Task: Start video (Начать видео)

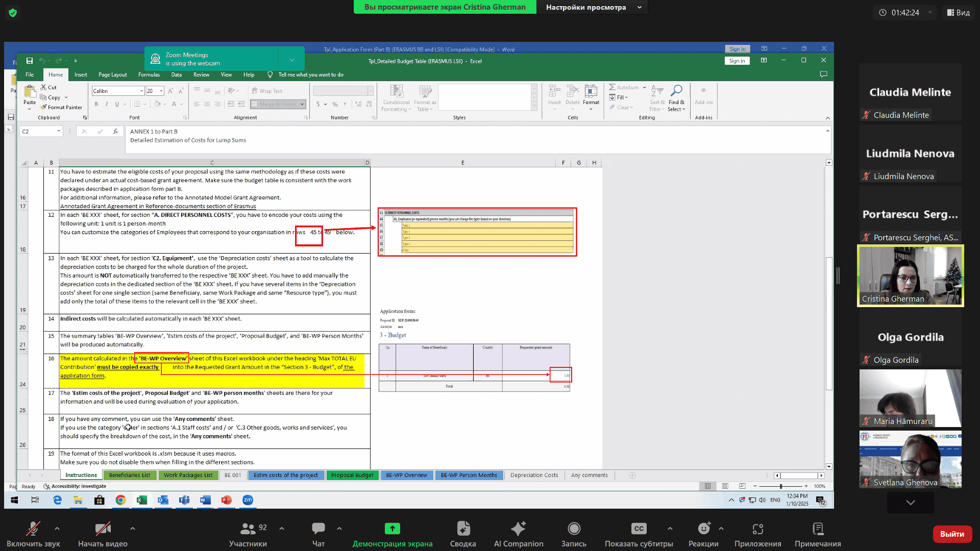Action: point(103,529)
